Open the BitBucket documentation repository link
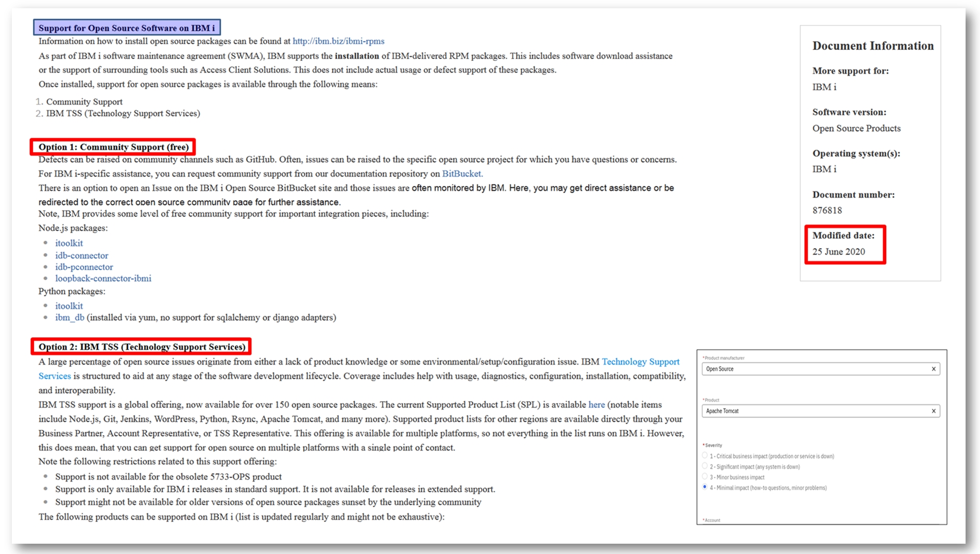 [462, 174]
